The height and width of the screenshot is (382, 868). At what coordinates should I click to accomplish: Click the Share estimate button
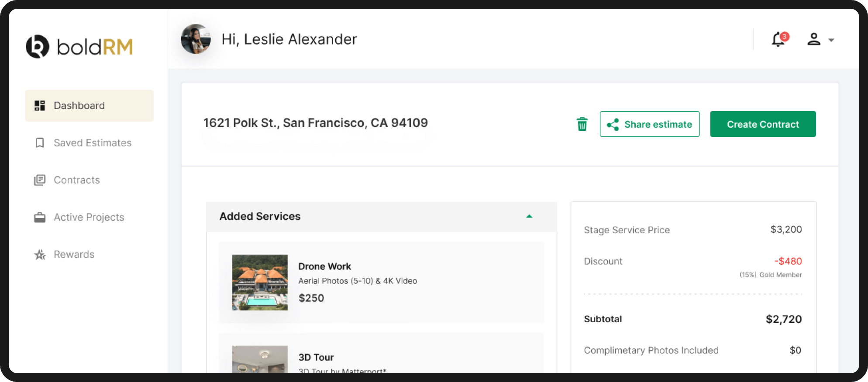point(649,124)
